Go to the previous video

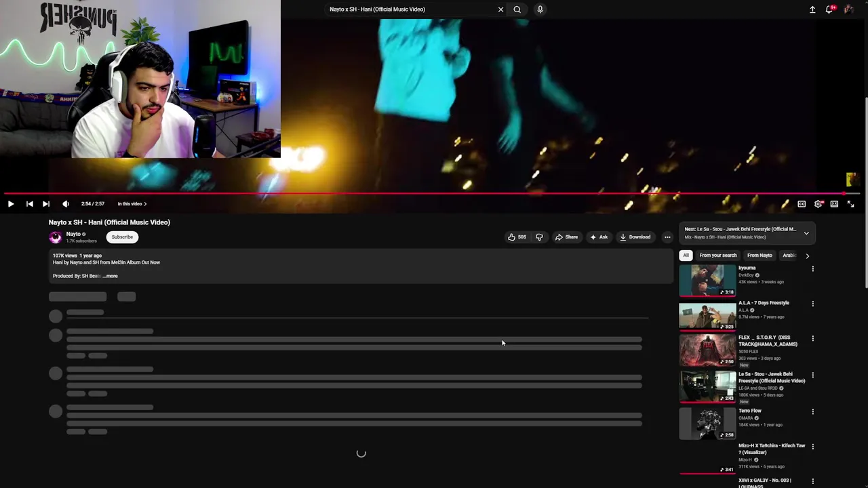29,204
